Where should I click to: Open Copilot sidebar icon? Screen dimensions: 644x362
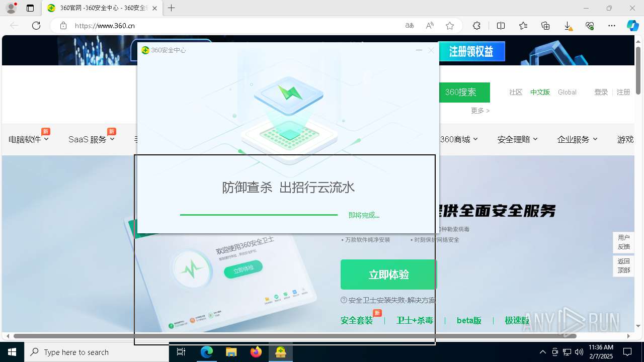[x=632, y=26]
